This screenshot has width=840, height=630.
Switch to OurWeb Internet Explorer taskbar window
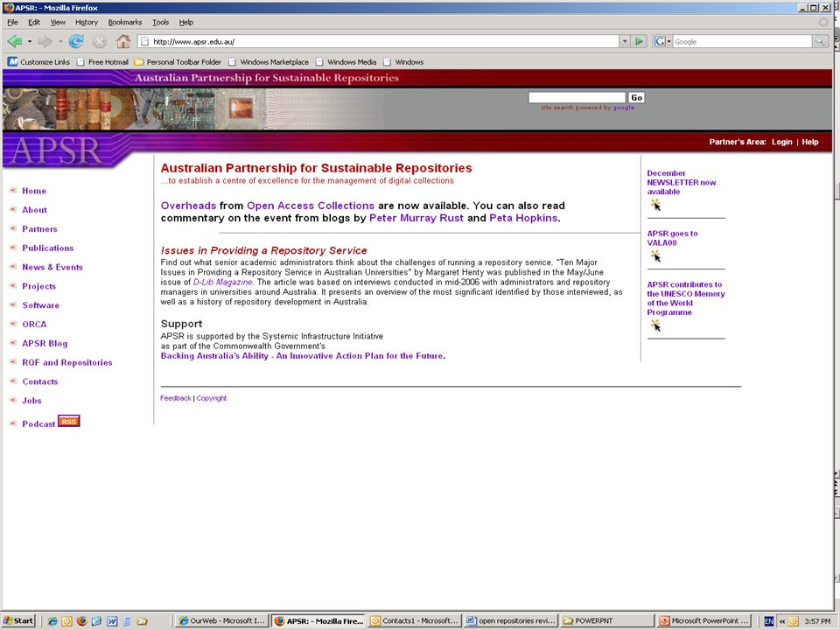[221, 621]
